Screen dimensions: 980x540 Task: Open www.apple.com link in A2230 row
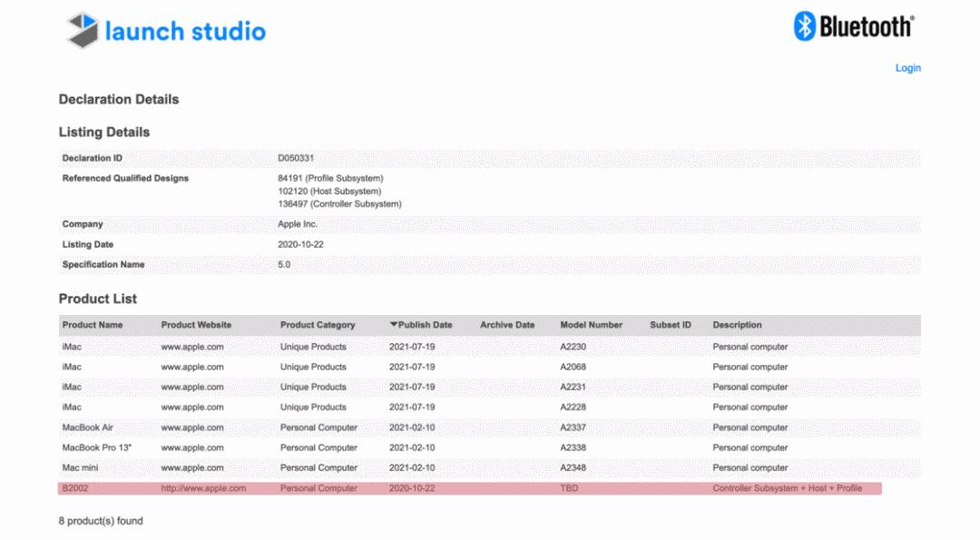click(192, 347)
